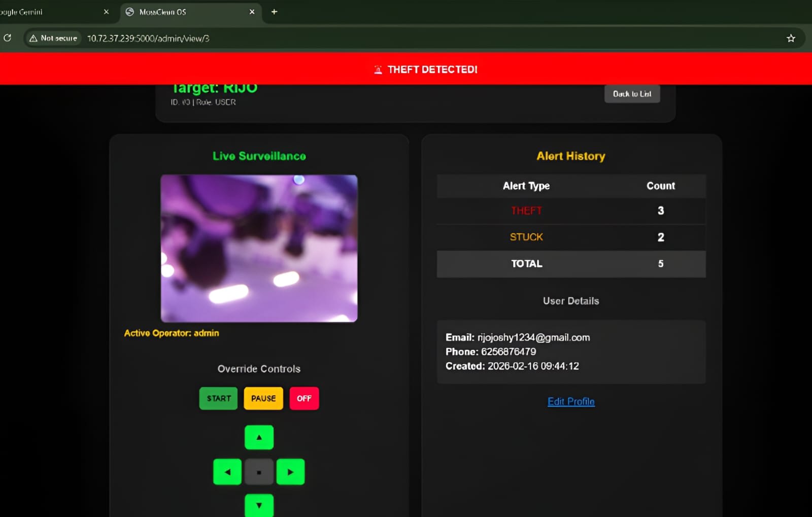812x517 pixels.
Task: Click the Live Surveillance heading
Action: click(259, 156)
